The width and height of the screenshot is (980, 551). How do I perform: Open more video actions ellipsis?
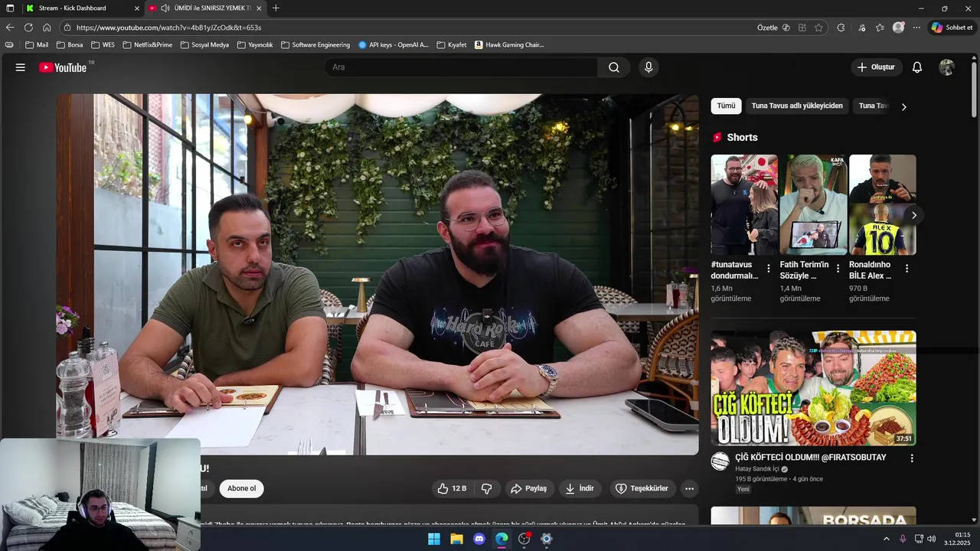point(689,488)
